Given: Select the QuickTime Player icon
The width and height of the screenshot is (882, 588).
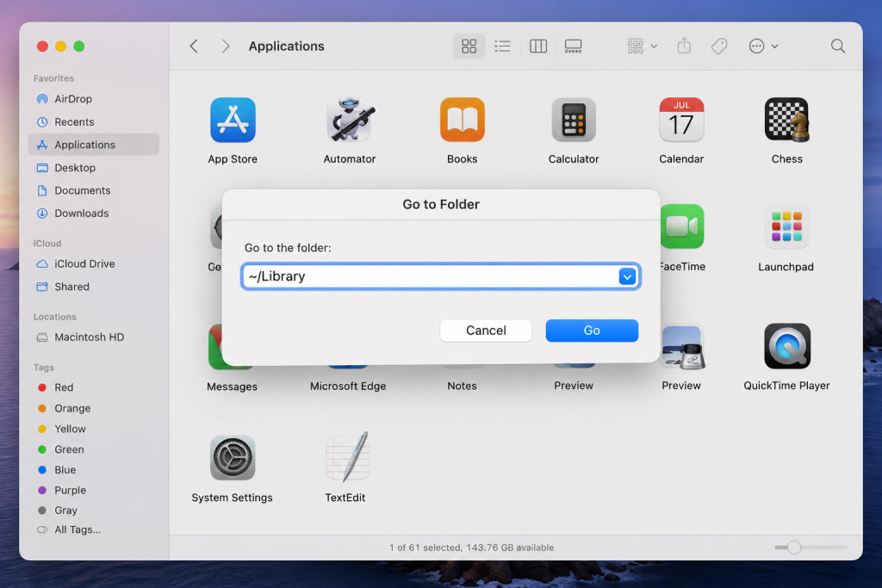Looking at the screenshot, I should point(786,346).
